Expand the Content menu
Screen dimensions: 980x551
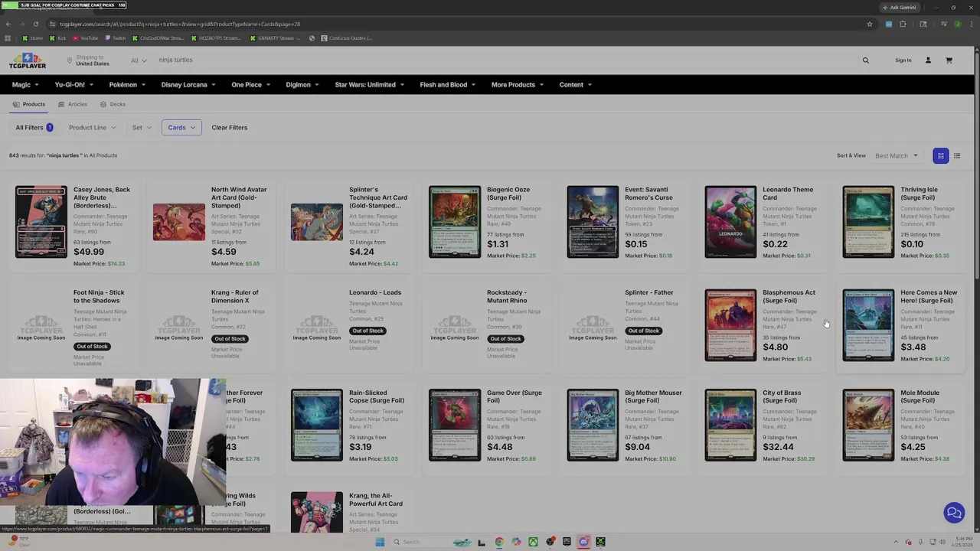[576, 85]
